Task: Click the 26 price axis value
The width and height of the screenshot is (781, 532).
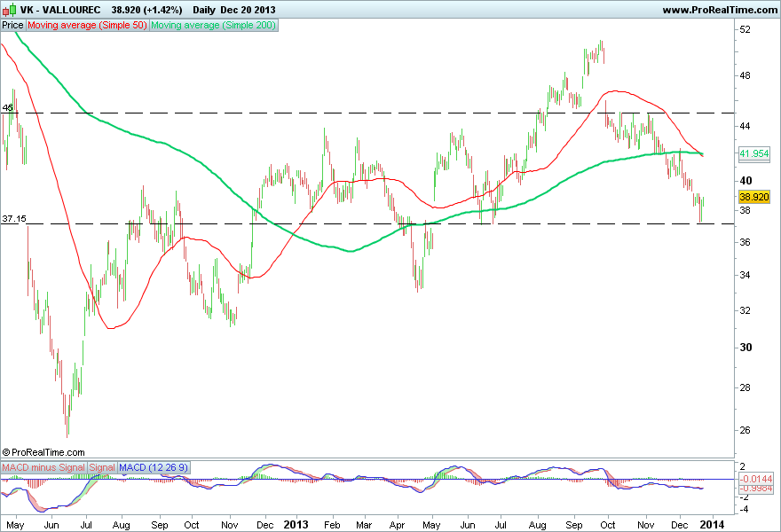Action: click(745, 430)
